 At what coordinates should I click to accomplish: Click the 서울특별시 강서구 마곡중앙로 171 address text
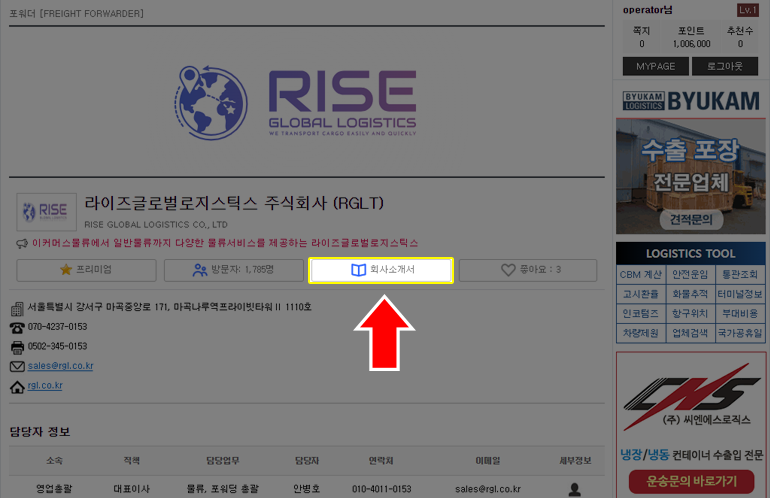[x=169, y=307]
